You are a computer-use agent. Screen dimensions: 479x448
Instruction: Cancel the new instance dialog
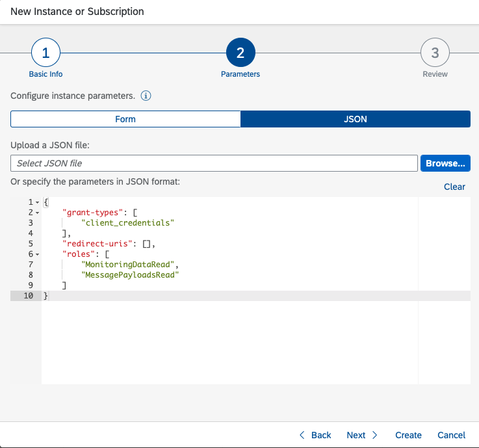coord(451,435)
